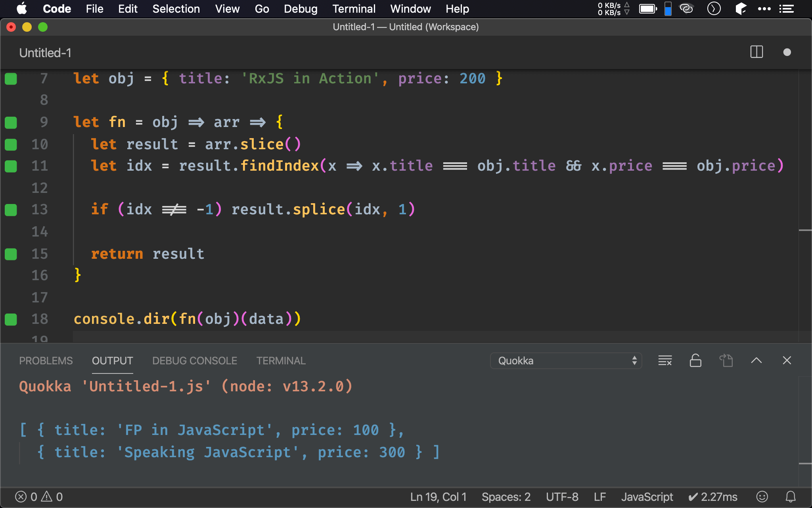Click the DEBUG CONSOLE button
The image size is (812, 508).
pyautogui.click(x=195, y=360)
